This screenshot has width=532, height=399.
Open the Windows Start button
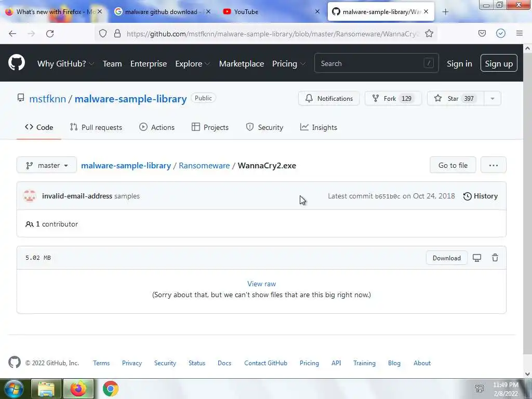[x=14, y=389]
